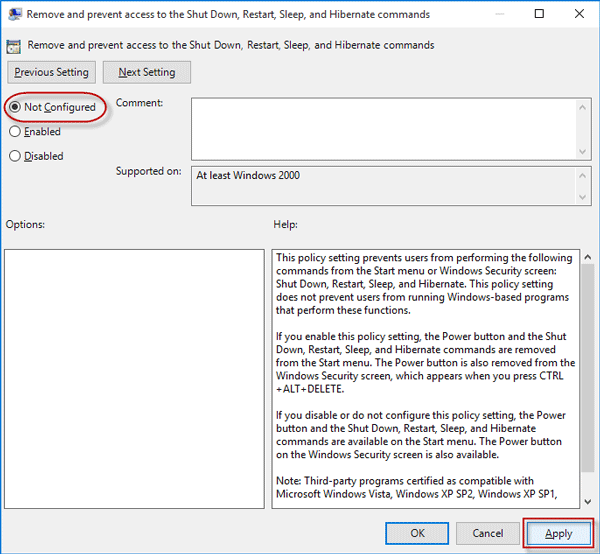Apply the policy setting
Screen dimensions: 600x554
tap(559, 533)
